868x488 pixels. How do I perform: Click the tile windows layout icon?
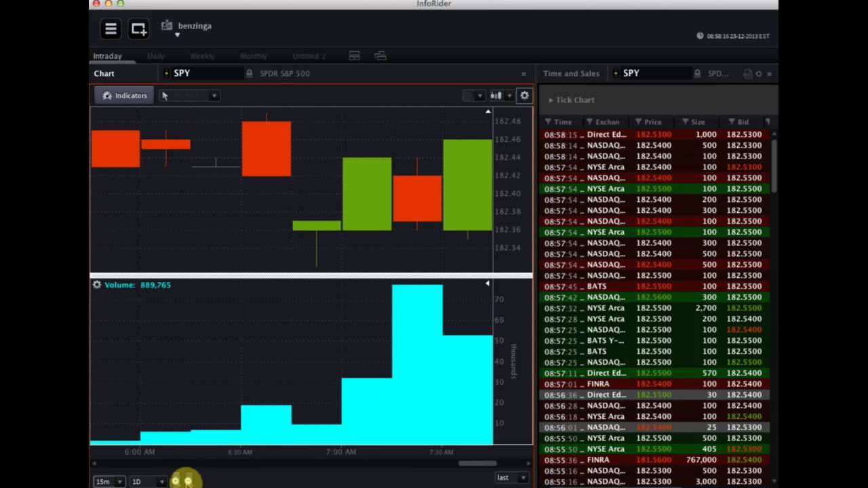pos(354,56)
